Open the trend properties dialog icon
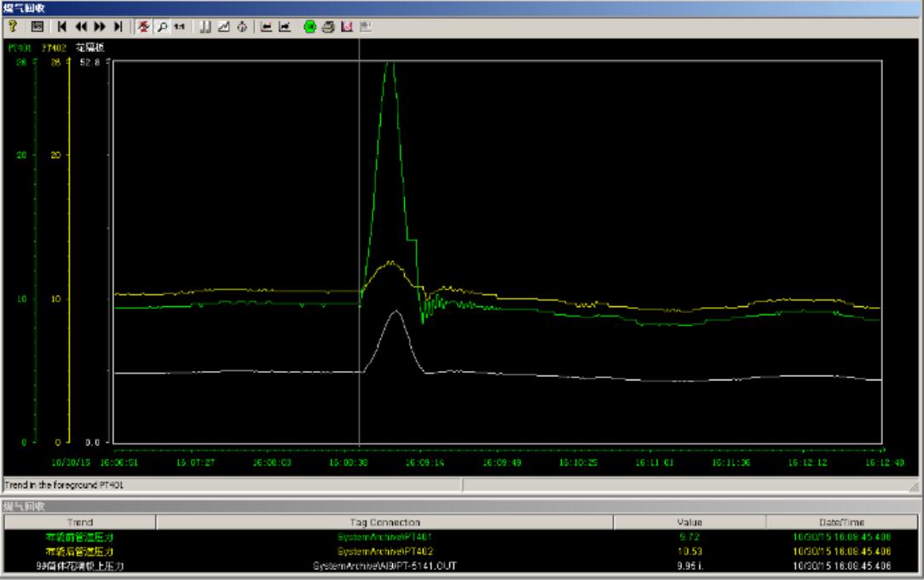The height and width of the screenshot is (580, 924). click(39, 26)
